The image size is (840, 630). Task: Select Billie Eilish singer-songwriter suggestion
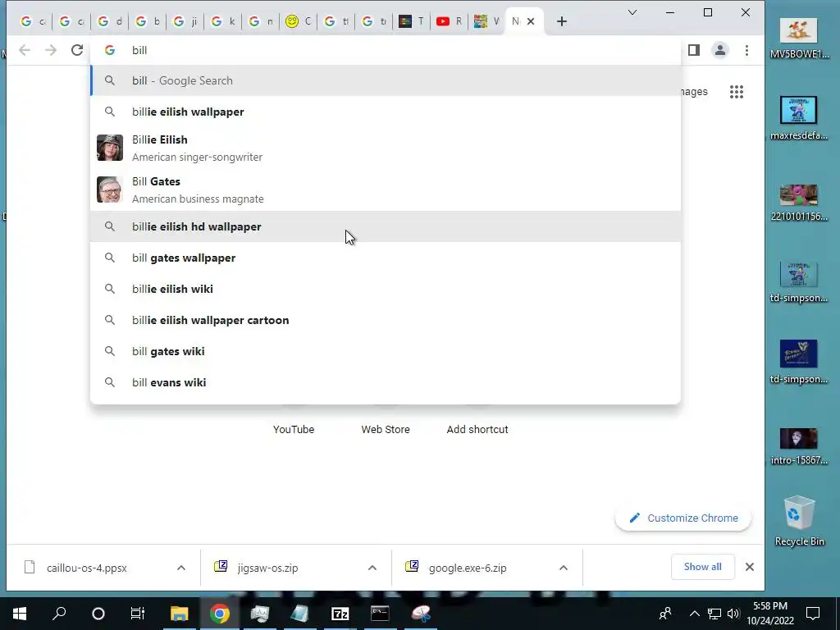[386, 148]
